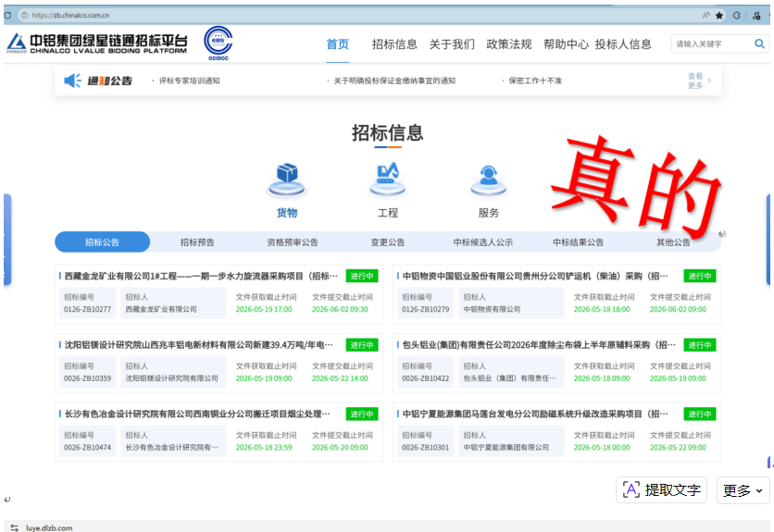This screenshot has width=774, height=532.
Task: Click 招标人 沈阳铝镁设计研究院有限公司
Action: pyautogui.click(x=171, y=378)
